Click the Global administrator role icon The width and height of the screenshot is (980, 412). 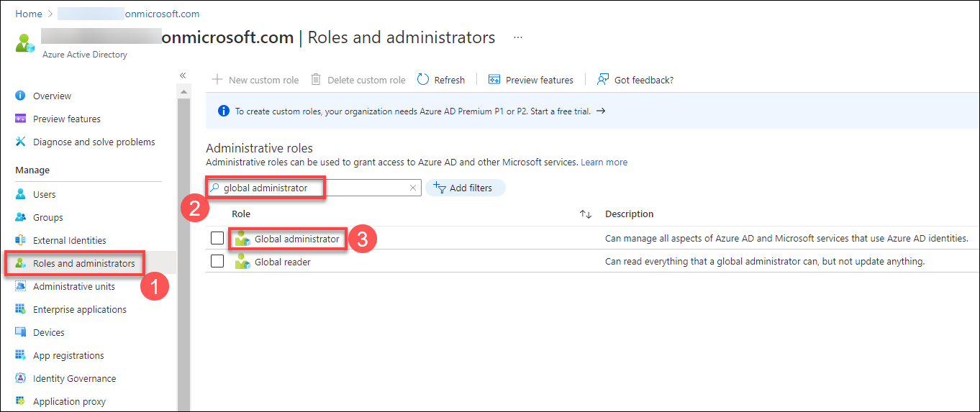pyautogui.click(x=242, y=239)
